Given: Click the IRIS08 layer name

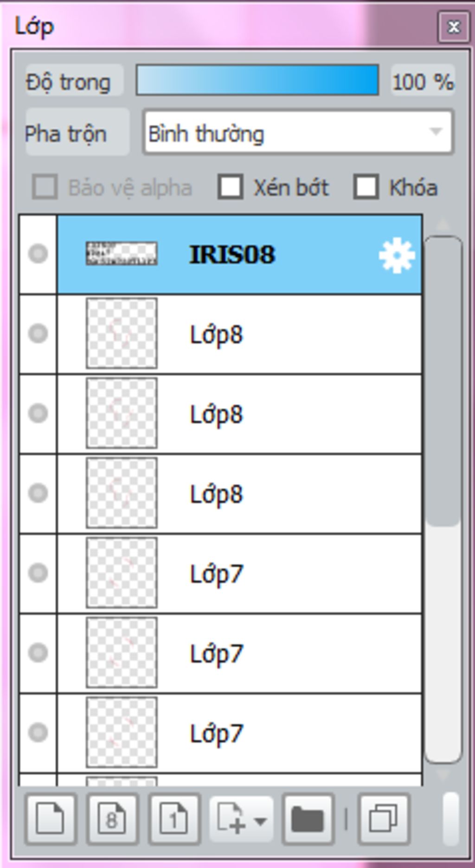Looking at the screenshot, I should (232, 255).
